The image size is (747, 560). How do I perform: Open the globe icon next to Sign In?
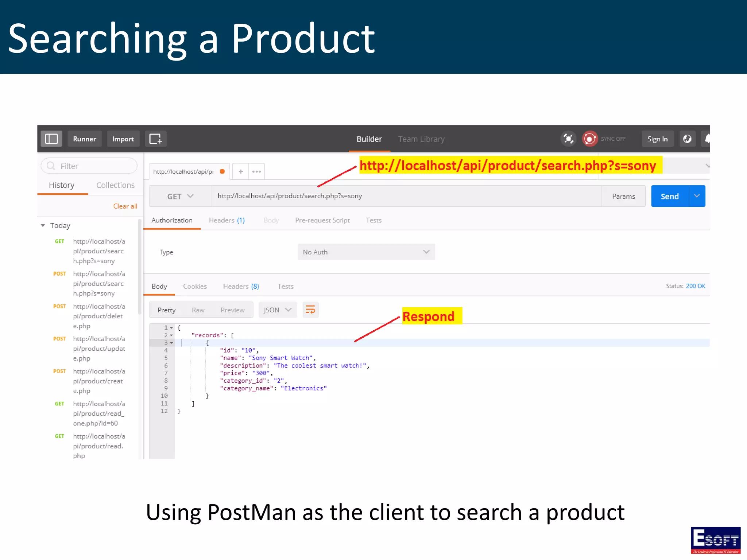point(687,139)
